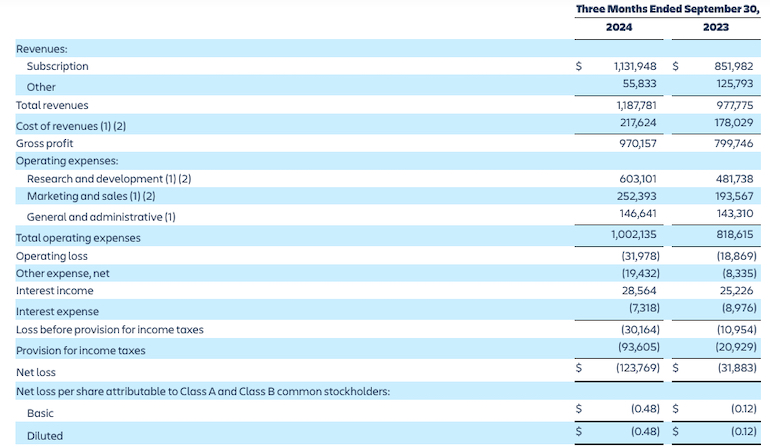
Task: Select the 2024 gross profit value 970,157
Action: [637, 143]
